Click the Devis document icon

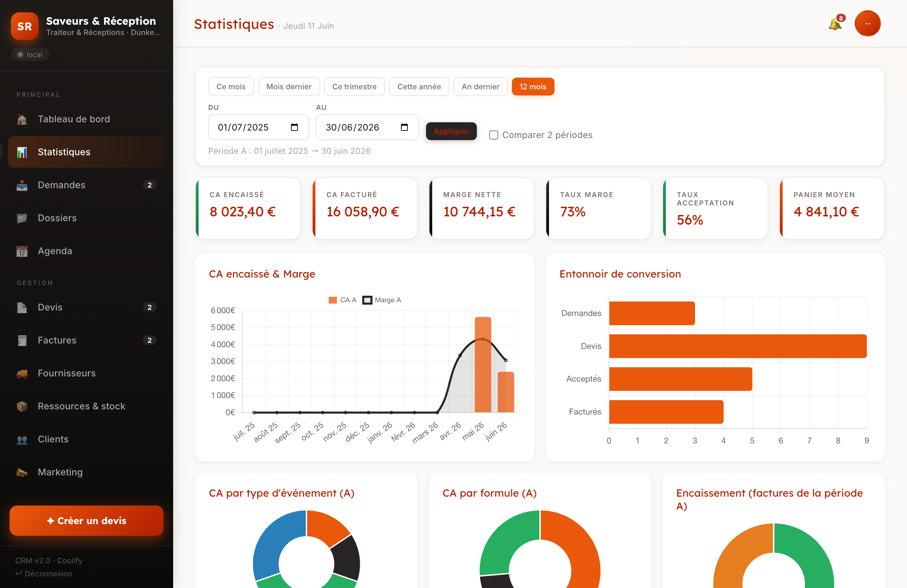pos(22,307)
